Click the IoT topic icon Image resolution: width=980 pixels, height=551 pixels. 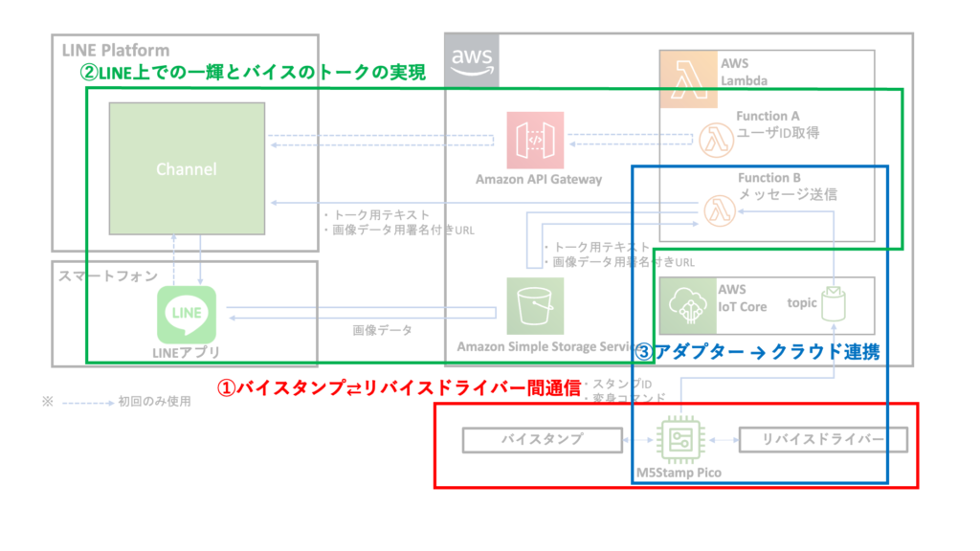pos(833,304)
